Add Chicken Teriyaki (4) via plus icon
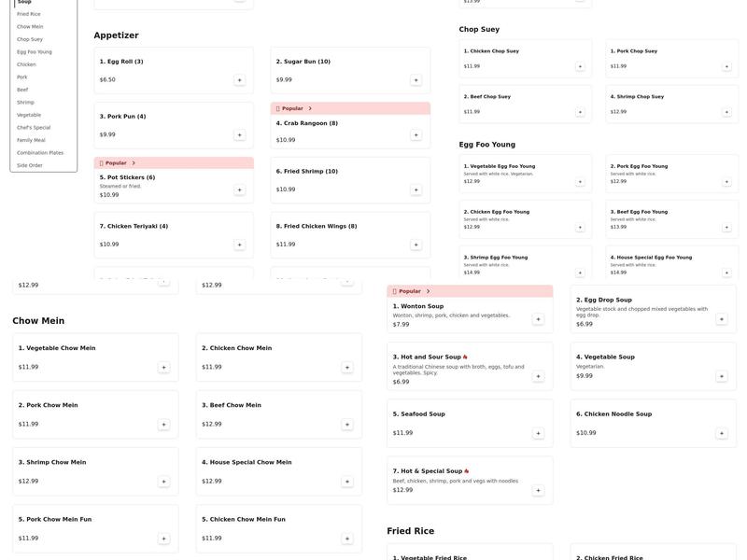Screen dimensions: 747x560 click(x=239, y=245)
